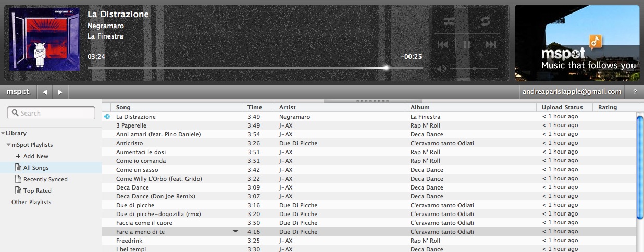Sort the list by Album column

tap(470, 107)
